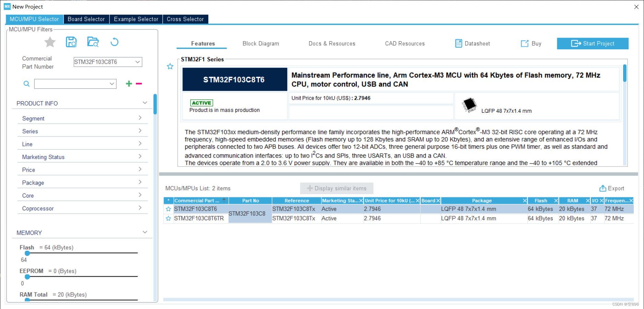Close the New Project window
The height and width of the screenshot is (309, 644).
coord(636,7)
